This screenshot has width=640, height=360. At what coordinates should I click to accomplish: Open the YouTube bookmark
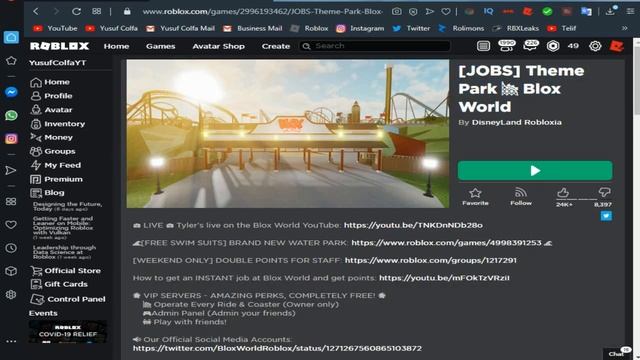[x=55, y=28]
